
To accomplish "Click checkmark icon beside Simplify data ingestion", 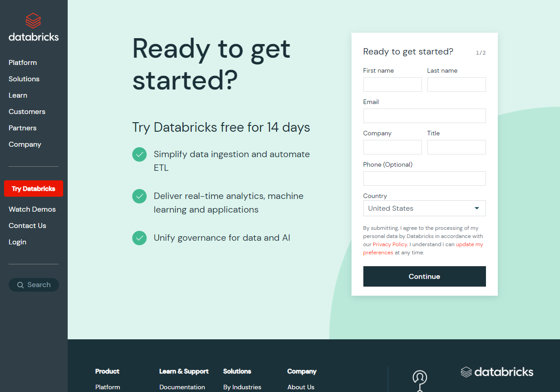I will tap(139, 154).
